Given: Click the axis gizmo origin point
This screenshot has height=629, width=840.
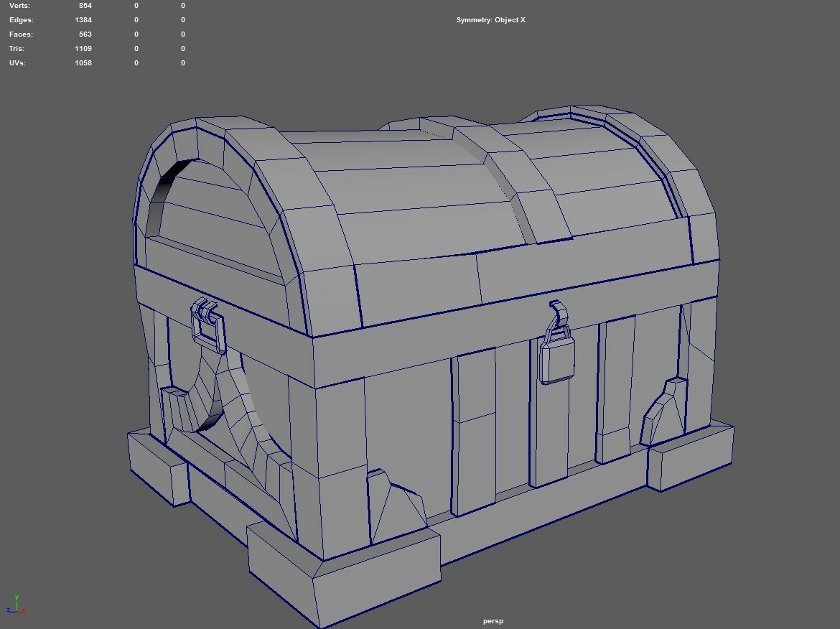Looking at the screenshot, I should tap(17, 611).
